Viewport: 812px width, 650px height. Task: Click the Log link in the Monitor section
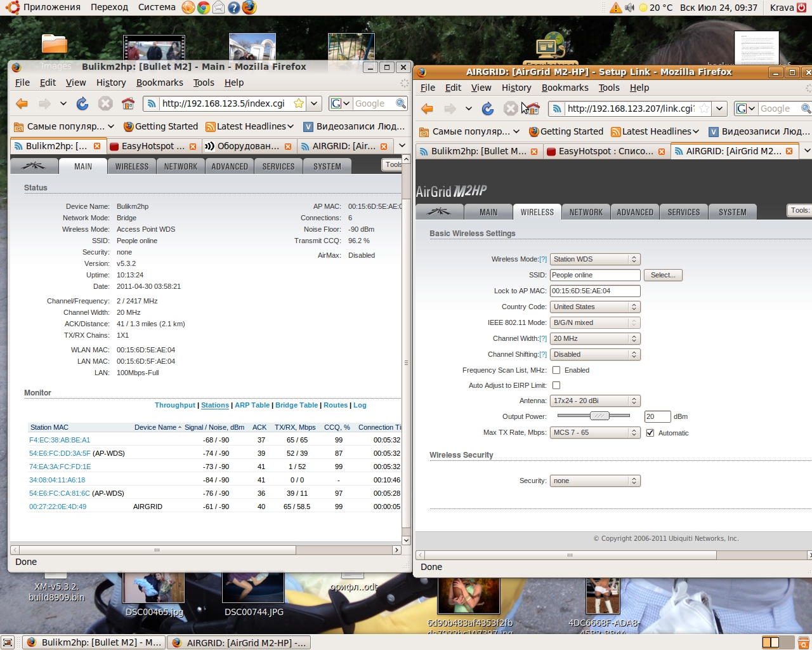tap(360, 405)
